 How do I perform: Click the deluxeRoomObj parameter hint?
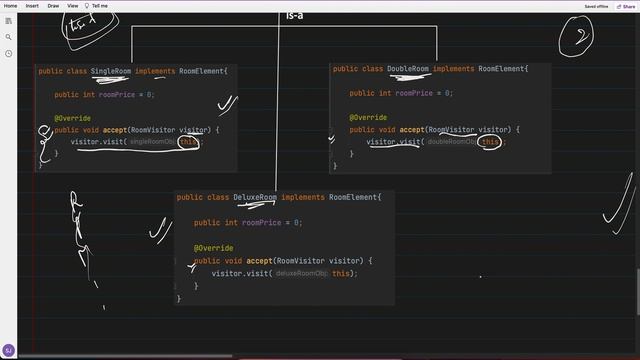pyautogui.click(x=301, y=273)
